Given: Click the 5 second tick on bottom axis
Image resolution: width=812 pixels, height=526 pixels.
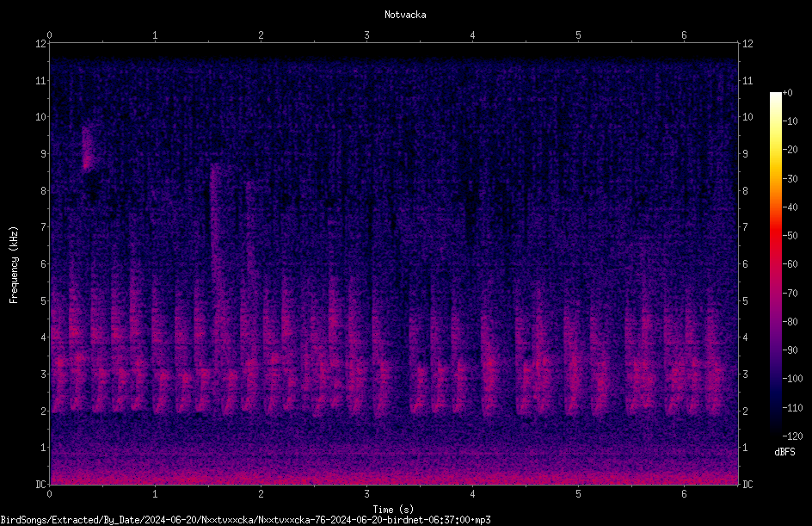Looking at the screenshot, I should 578,494.
